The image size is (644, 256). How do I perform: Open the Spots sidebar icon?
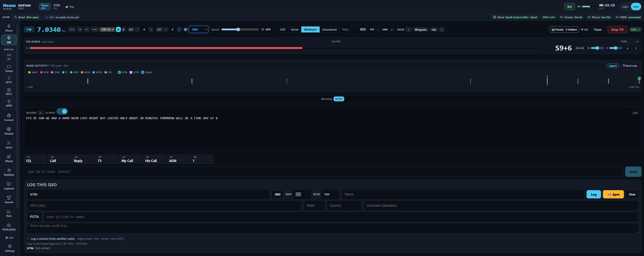tap(9, 145)
